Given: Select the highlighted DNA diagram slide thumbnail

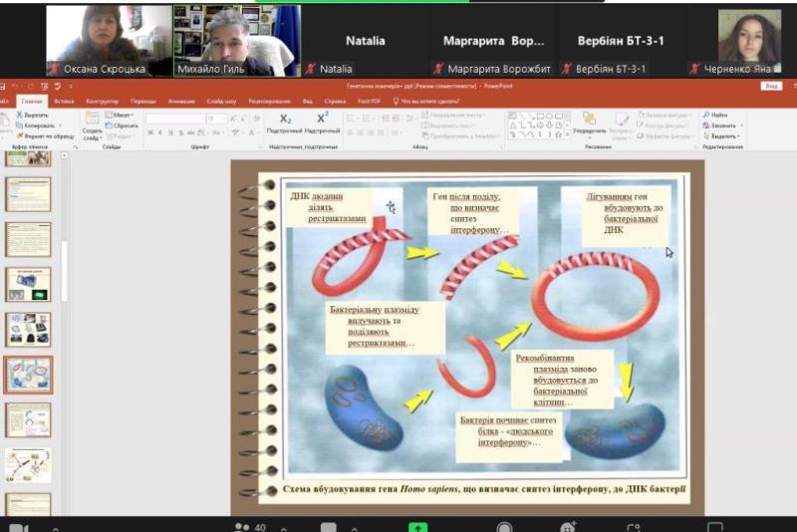Looking at the screenshot, I should [x=28, y=375].
